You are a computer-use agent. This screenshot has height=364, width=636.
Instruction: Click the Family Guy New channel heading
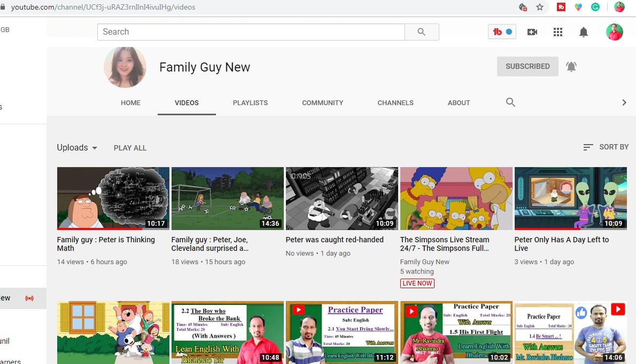205,67
